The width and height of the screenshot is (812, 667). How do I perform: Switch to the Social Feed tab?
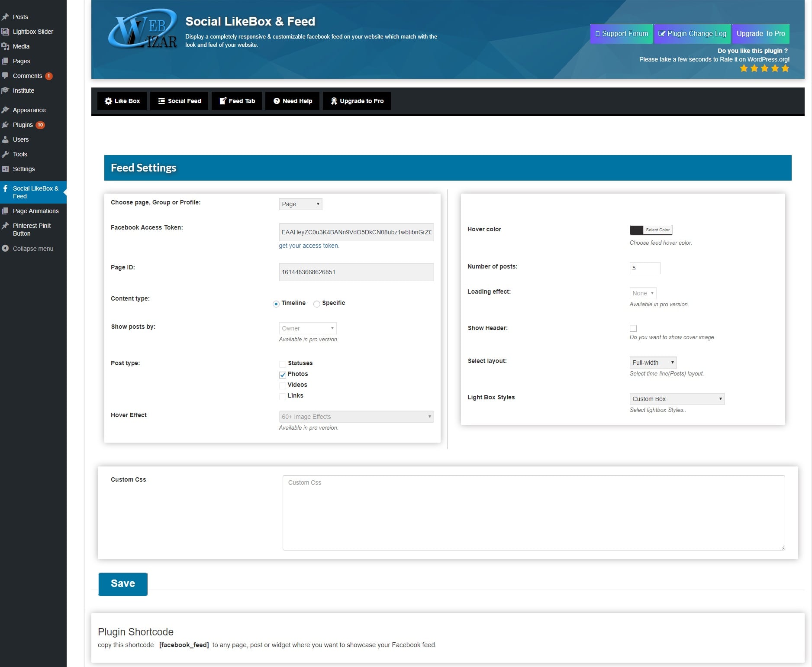pyautogui.click(x=179, y=101)
